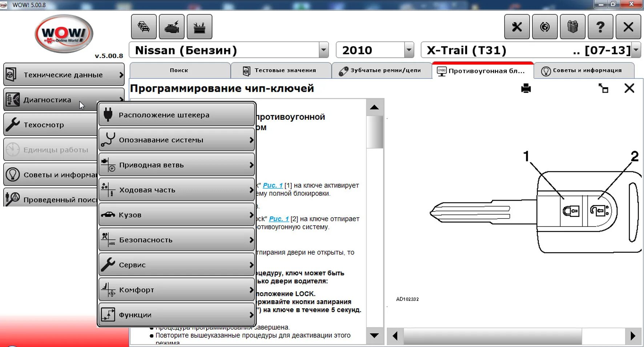
Task: Open Советы и информация sidebar item
Action: click(x=51, y=175)
